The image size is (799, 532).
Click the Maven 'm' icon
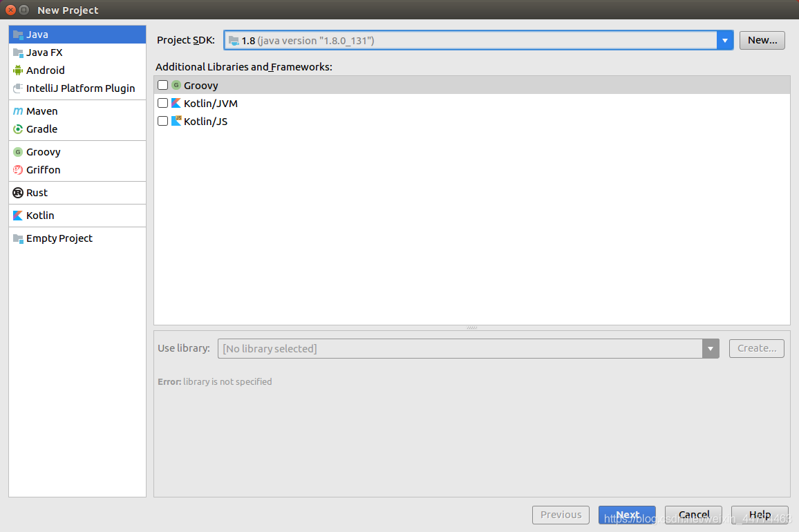click(18, 111)
